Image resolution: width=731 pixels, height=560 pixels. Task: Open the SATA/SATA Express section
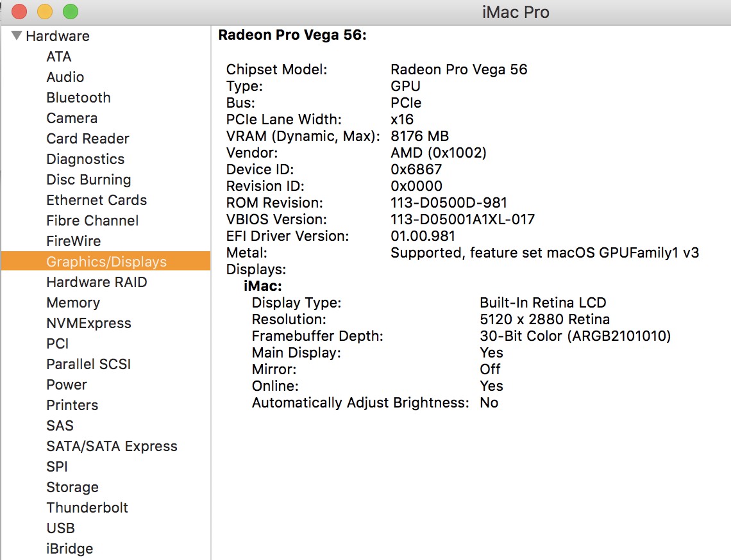[x=112, y=446]
